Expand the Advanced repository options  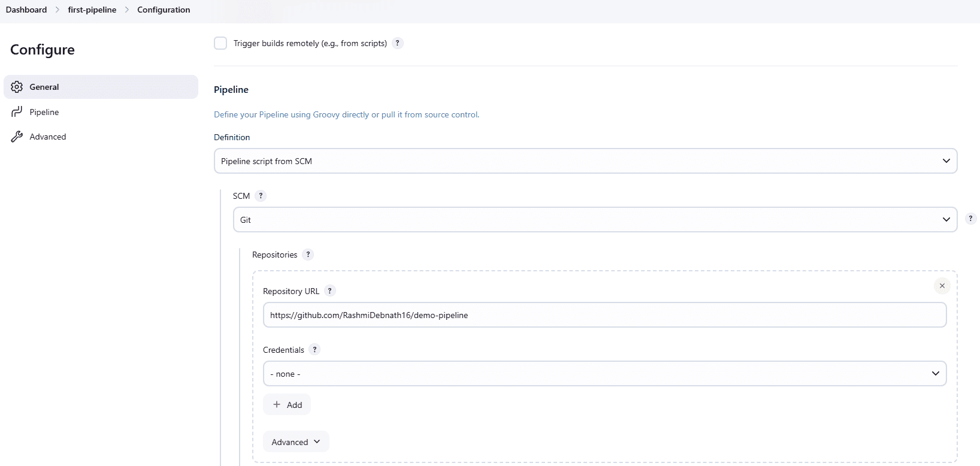296,442
